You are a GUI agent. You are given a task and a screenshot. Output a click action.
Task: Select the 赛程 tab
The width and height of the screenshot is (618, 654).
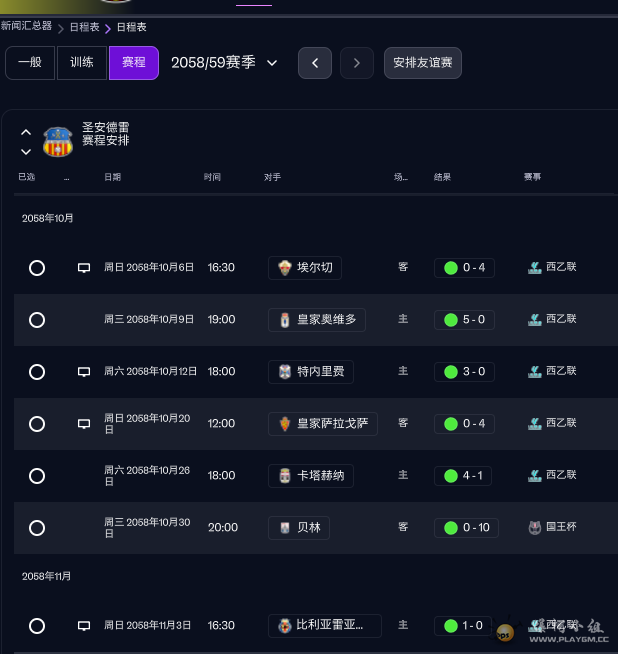[134, 63]
